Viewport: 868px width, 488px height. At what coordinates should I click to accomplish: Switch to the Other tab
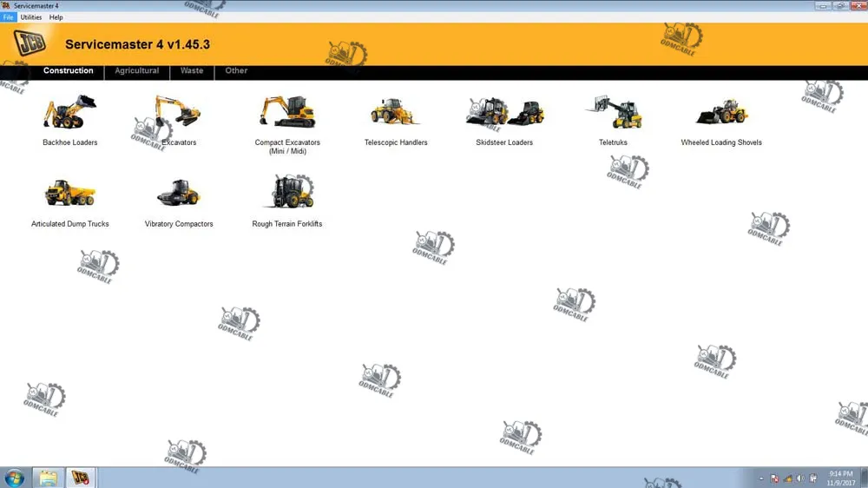[x=236, y=71]
